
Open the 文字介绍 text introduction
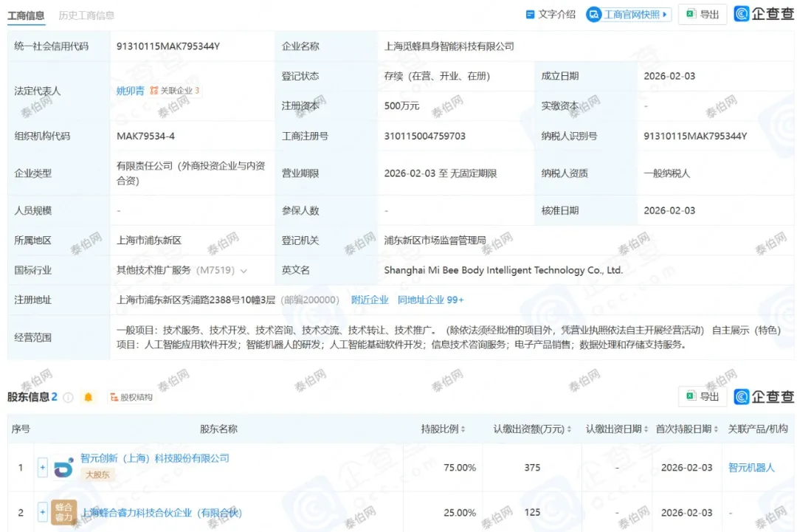[x=551, y=15]
